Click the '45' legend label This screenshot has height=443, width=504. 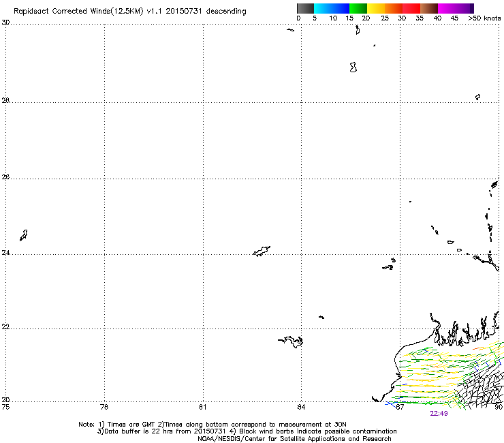(x=454, y=18)
